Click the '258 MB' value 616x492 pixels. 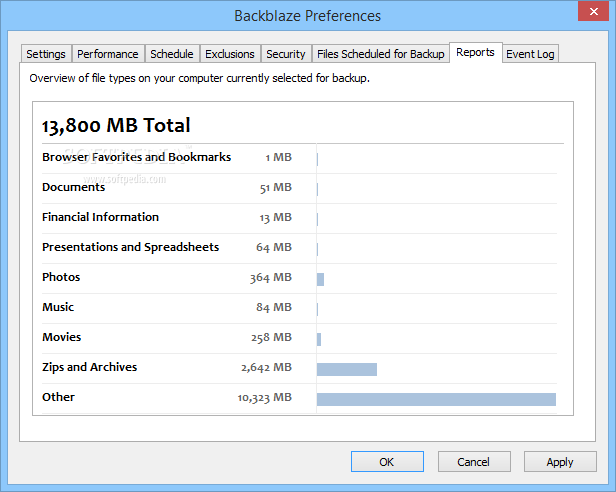coord(271,338)
